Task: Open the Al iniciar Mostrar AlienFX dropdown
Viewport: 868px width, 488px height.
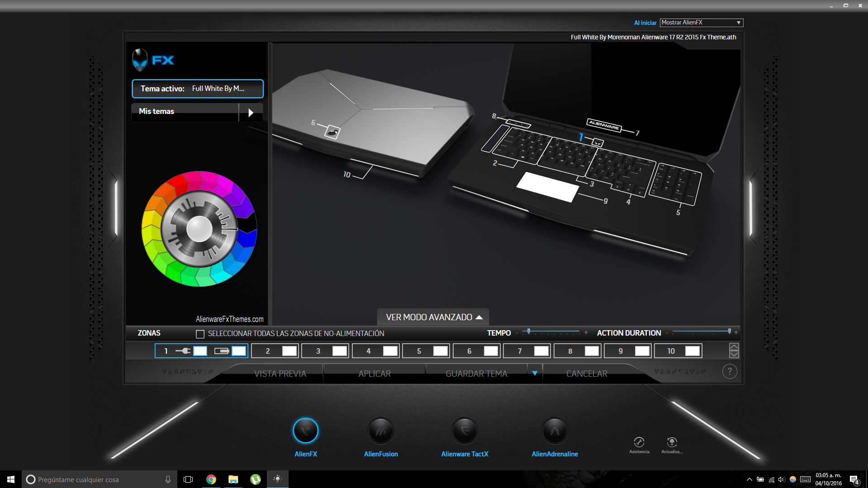Action: point(701,23)
